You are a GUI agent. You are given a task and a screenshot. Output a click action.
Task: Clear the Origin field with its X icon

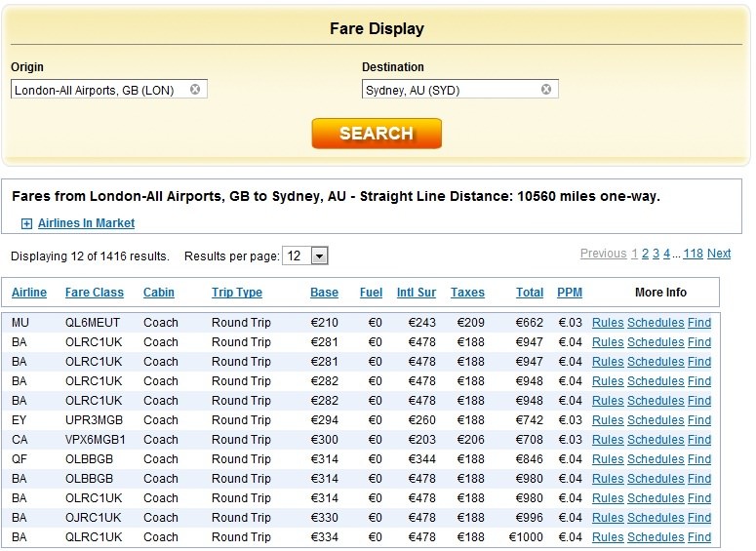pyautogui.click(x=195, y=90)
